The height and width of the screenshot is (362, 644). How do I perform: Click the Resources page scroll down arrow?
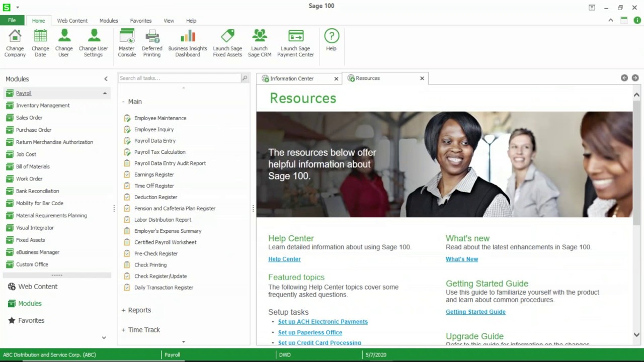click(x=636, y=335)
